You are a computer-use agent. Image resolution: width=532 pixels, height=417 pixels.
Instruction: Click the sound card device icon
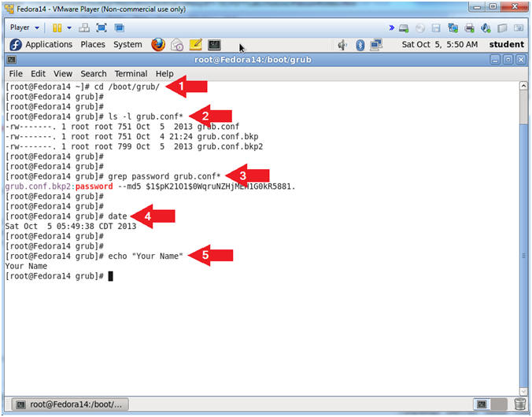pyautogui.click(x=486, y=28)
